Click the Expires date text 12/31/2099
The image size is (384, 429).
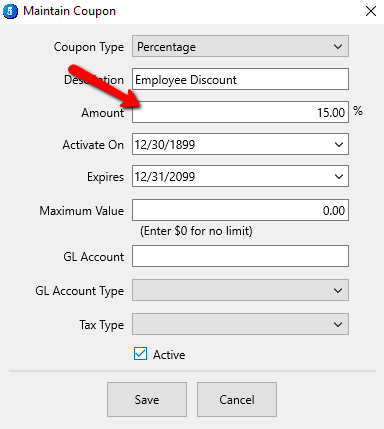click(165, 177)
